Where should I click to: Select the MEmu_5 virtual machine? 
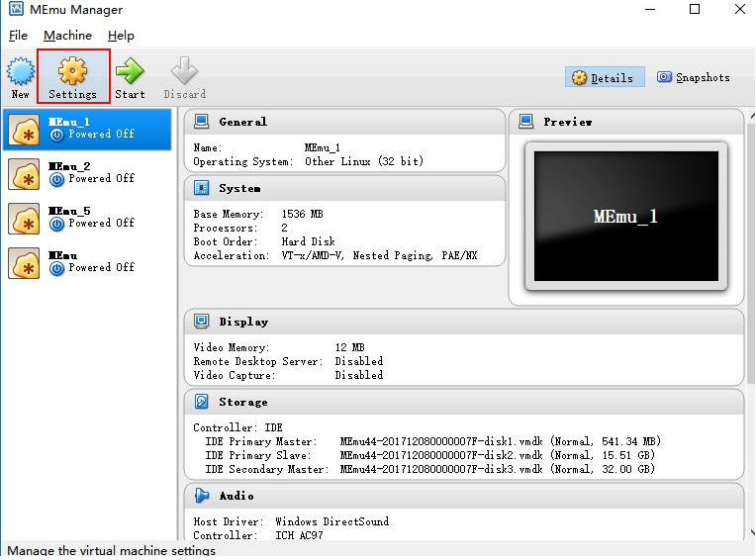click(87, 218)
